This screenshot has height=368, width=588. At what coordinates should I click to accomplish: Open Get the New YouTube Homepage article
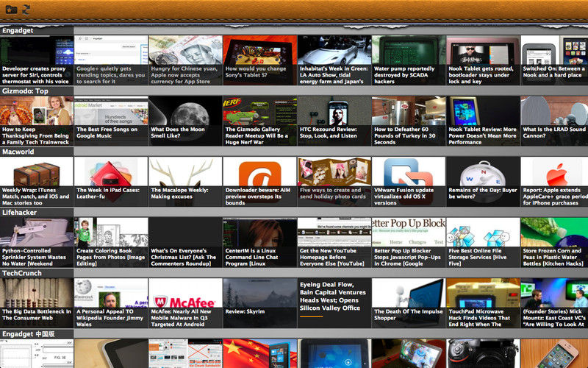334,243
